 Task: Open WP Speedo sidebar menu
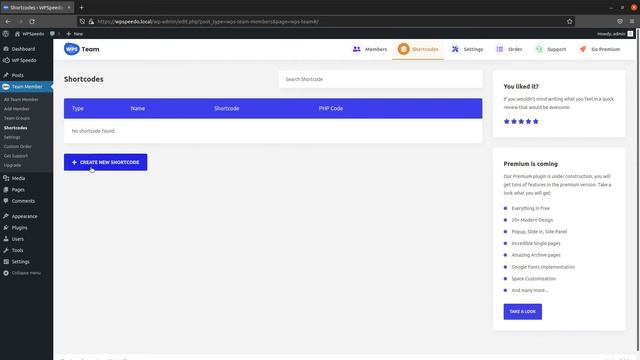24,60
